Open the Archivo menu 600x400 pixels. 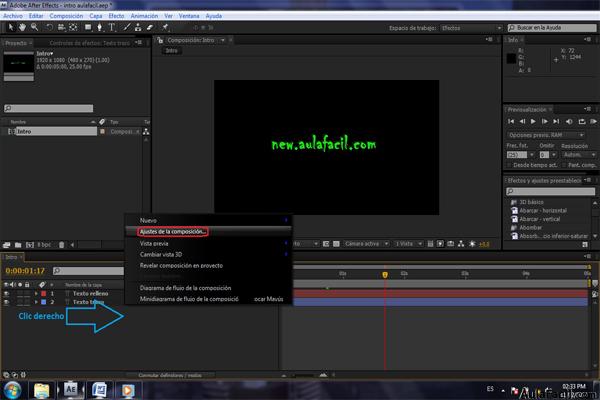coord(13,16)
